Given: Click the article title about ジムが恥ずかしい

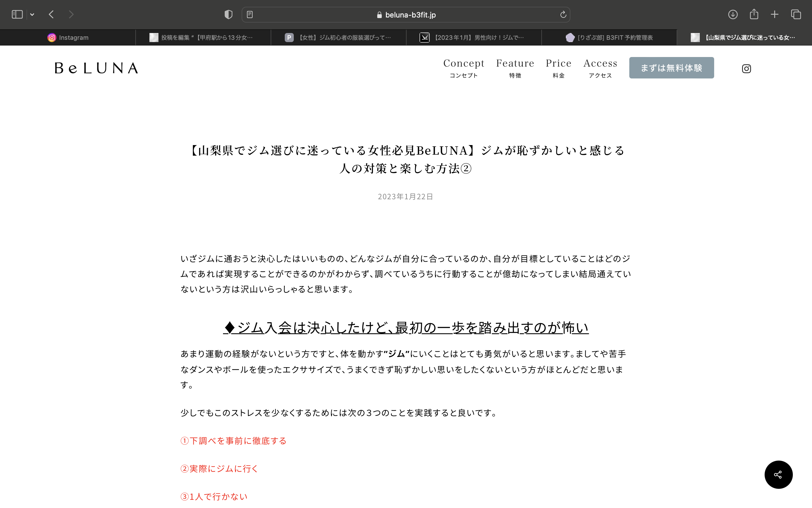Looking at the screenshot, I should pyautogui.click(x=406, y=159).
